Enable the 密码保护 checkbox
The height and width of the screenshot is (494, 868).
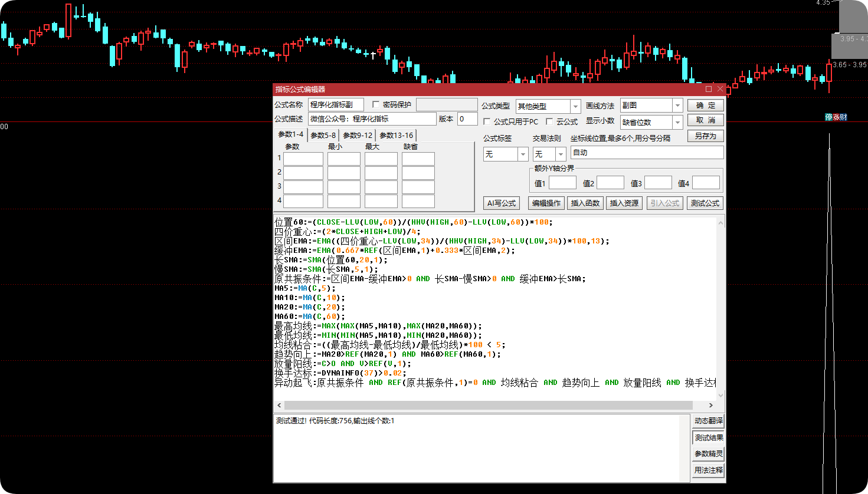(376, 104)
